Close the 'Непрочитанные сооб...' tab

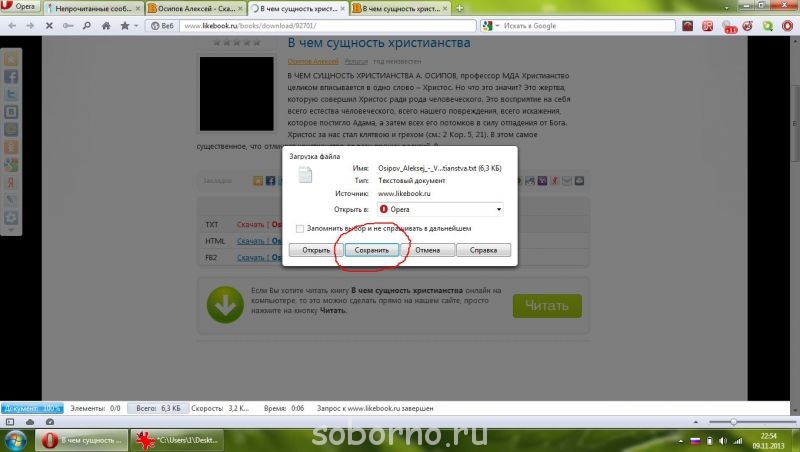point(138,9)
